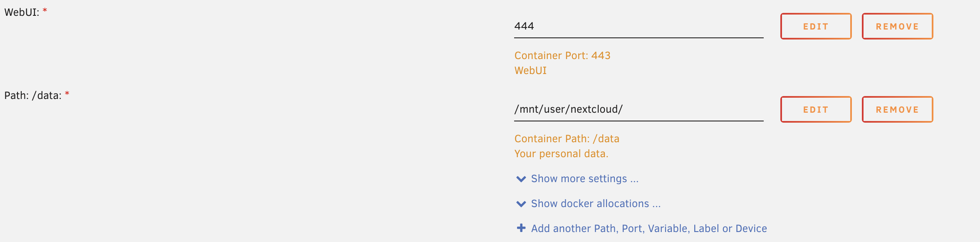Click the 'WebUI:' field label
This screenshot has width=980, height=242.
[x=22, y=12]
